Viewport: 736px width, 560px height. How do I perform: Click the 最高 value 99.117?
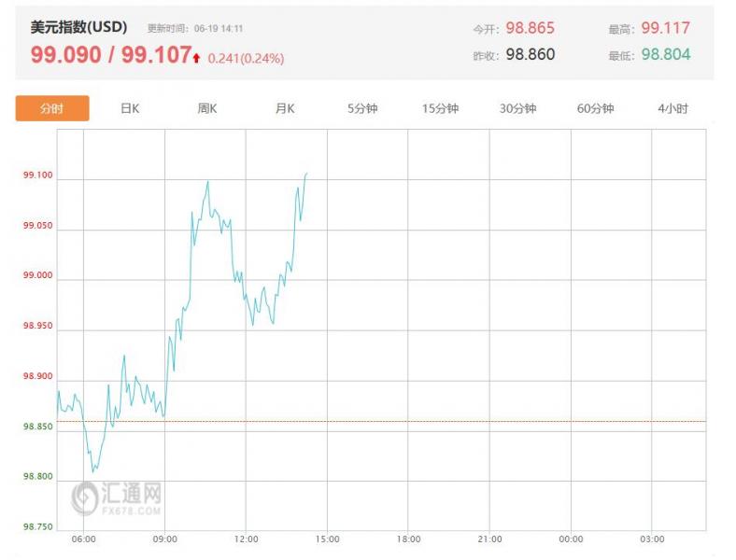(665, 28)
